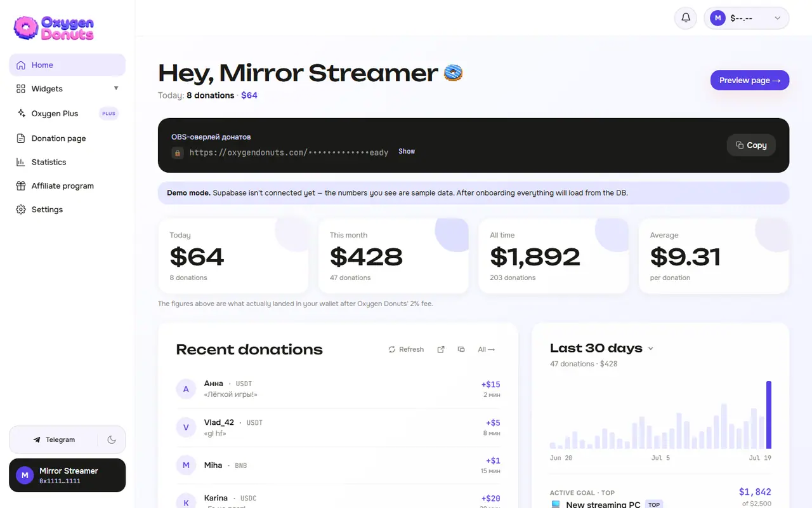The height and width of the screenshot is (508, 812).
Task: Click the copy-window icon in Recent donations
Action: tap(461, 349)
